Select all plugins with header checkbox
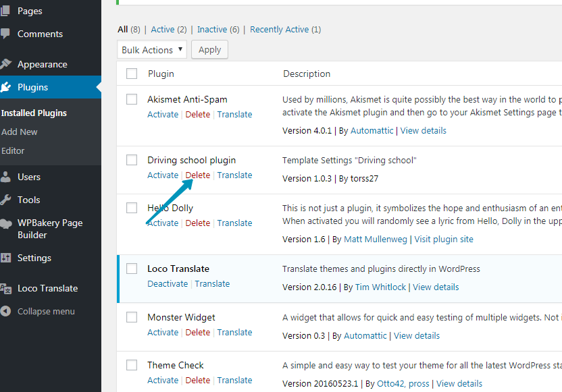Screen dimensions: 562x392 tap(132, 74)
